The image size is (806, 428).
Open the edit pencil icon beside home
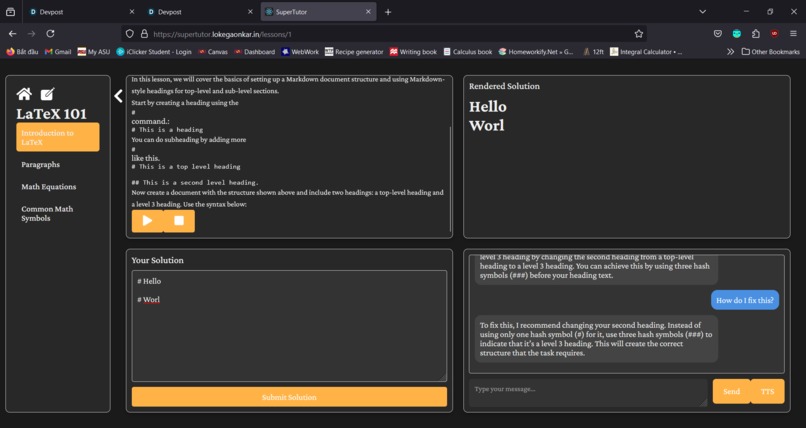point(47,94)
